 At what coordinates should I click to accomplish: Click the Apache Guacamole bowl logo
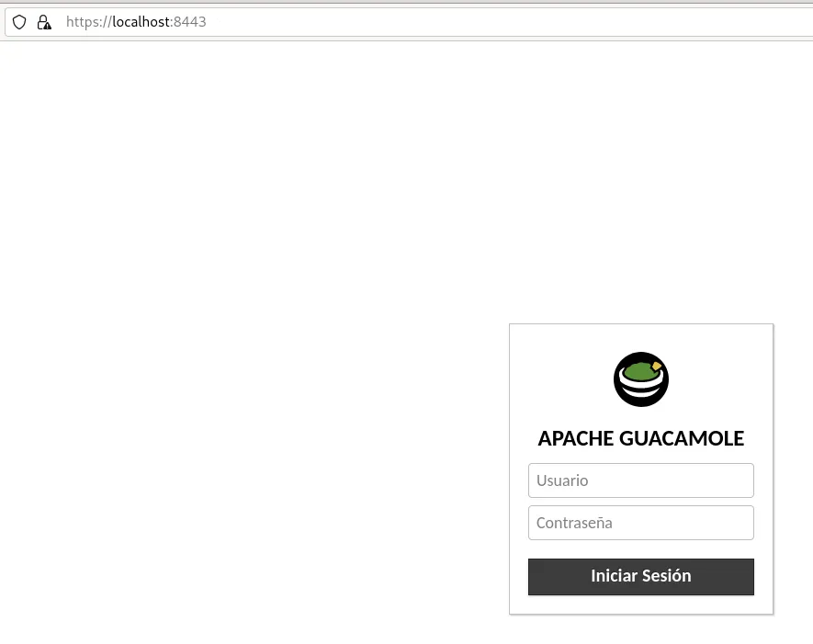(640, 379)
